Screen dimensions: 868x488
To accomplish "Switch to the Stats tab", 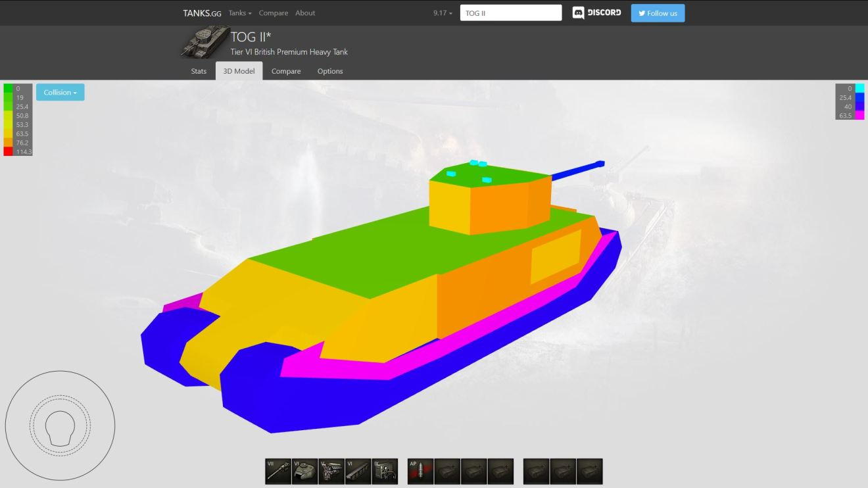I will click(199, 71).
